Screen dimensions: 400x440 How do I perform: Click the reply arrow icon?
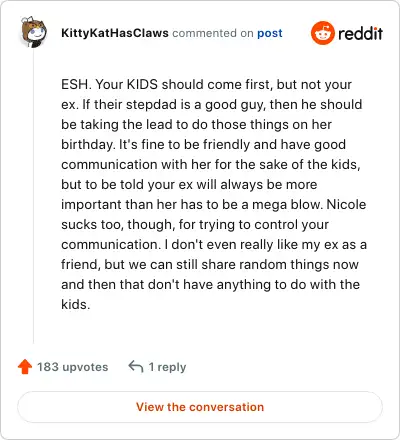click(x=136, y=367)
